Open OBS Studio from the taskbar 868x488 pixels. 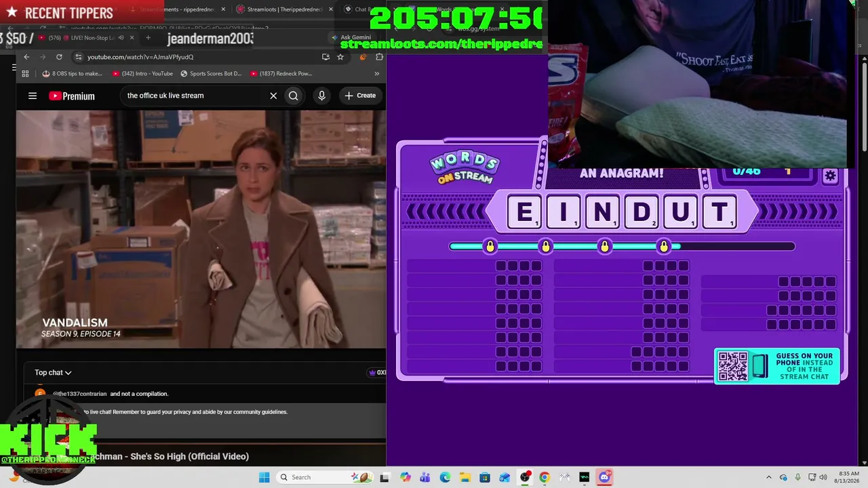[525, 477]
